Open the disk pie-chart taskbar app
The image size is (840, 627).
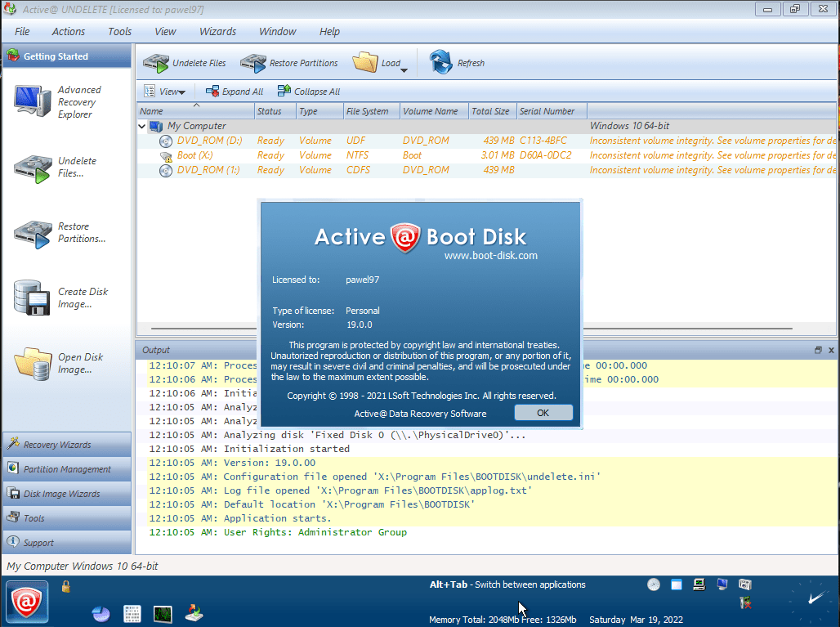pos(101,614)
